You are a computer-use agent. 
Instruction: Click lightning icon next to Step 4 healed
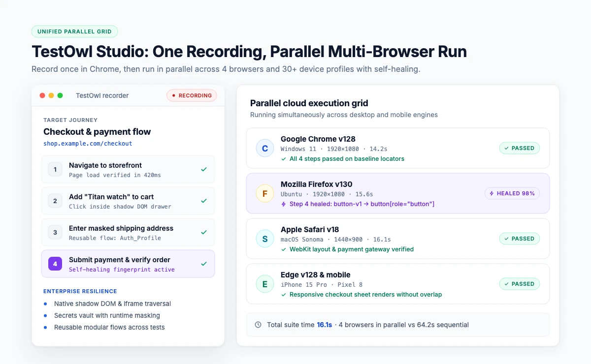pos(283,204)
